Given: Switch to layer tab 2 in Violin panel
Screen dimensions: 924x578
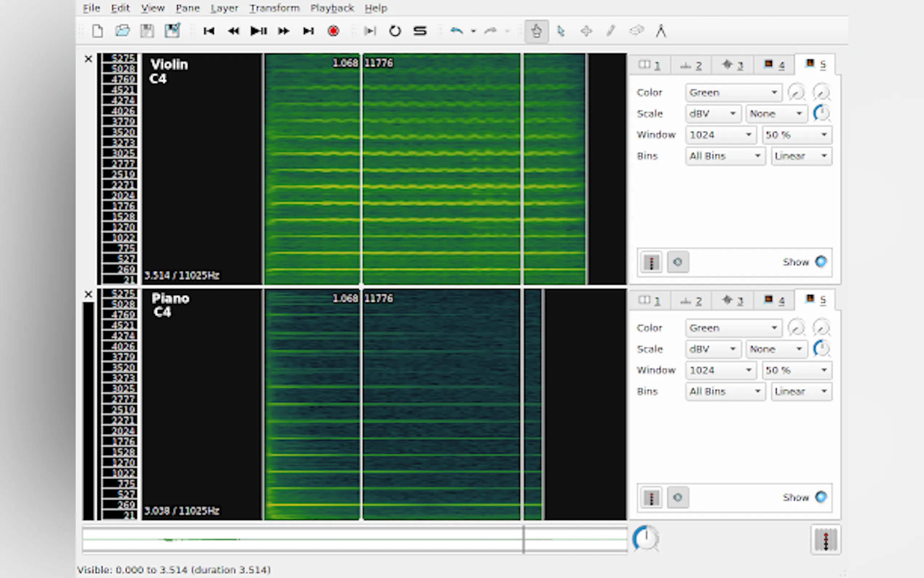Looking at the screenshot, I should pos(691,65).
